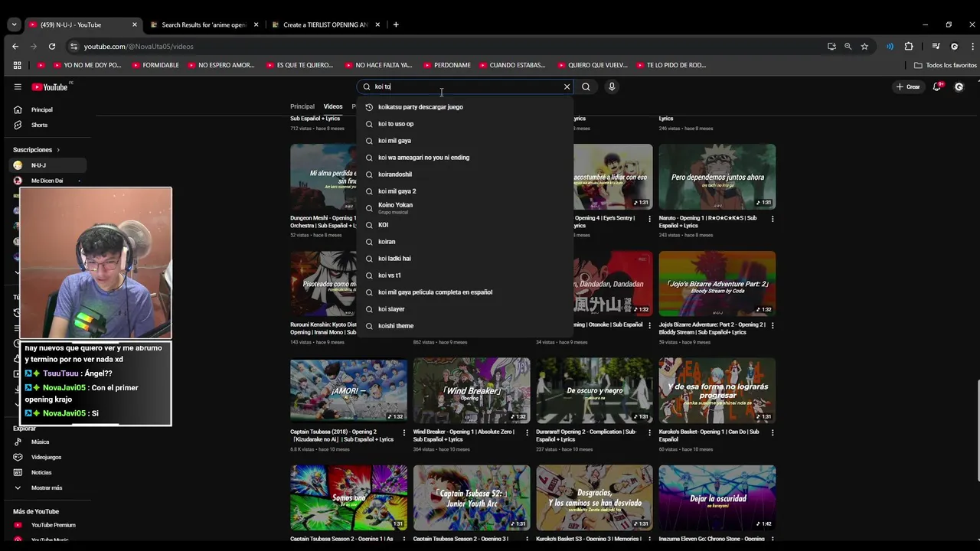Click inside the 'koi to' search field

(x=465, y=87)
